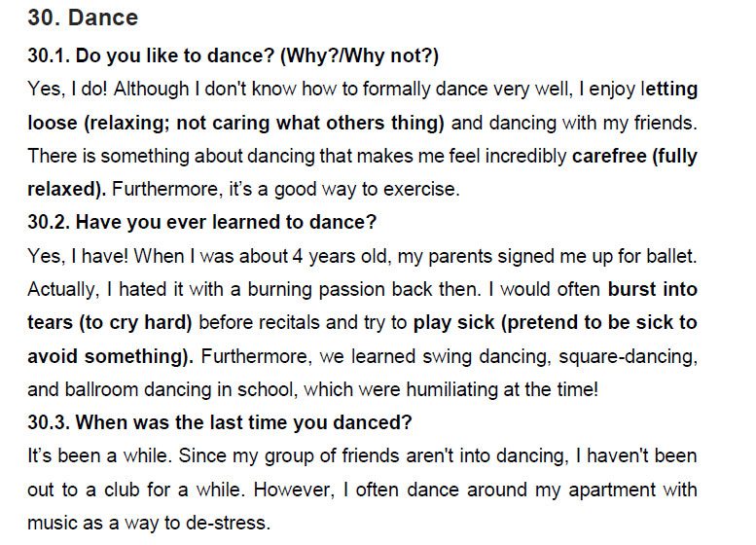The image size is (756, 545).
Task: Click the word "square-dancing"
Action: click(634, 356)
